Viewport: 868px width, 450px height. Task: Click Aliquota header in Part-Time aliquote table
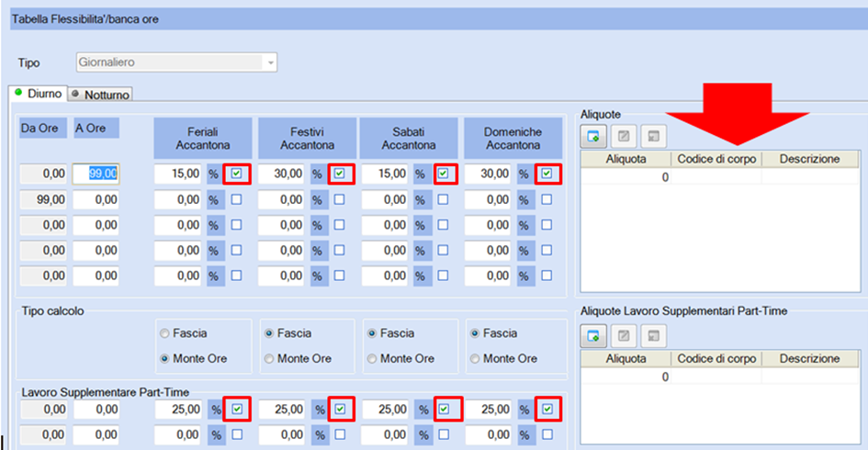[x=626, y=359]
